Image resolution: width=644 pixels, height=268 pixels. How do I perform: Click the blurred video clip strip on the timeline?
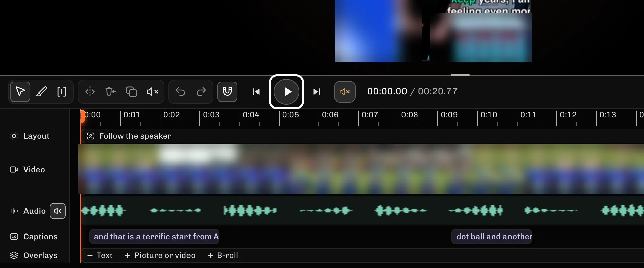[x=361, y=169]
